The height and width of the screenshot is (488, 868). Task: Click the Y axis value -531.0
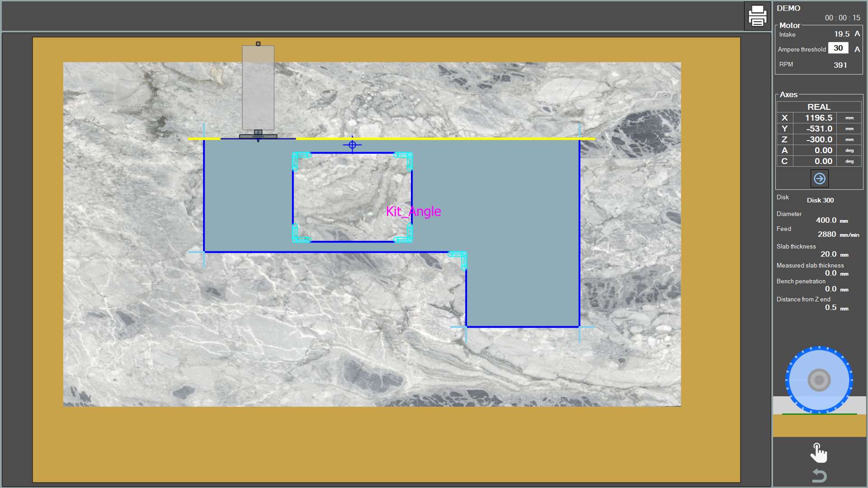(819, 128)
